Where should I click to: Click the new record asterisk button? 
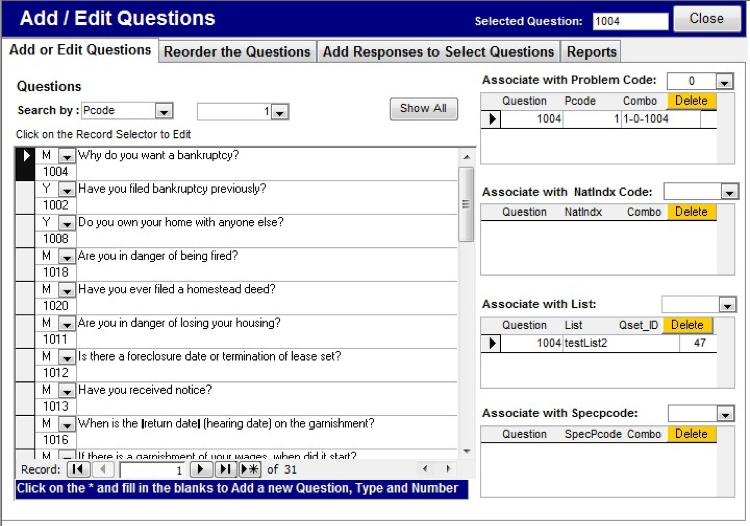[x=249, y=469]
